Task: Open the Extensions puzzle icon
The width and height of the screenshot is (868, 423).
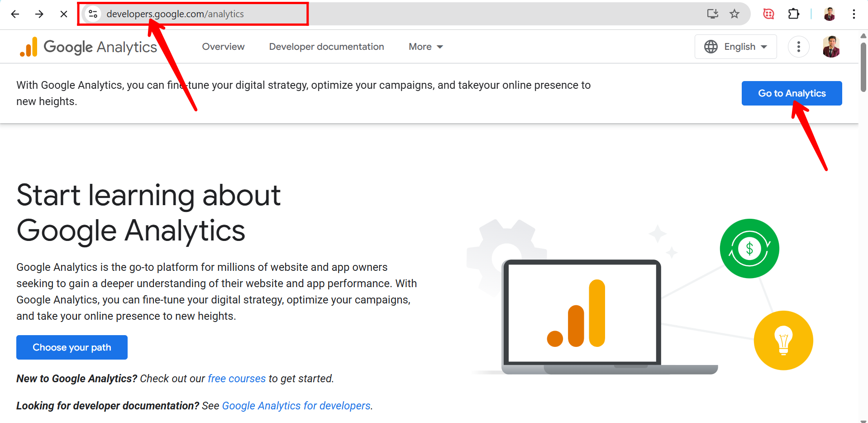Action: (794, 14)
